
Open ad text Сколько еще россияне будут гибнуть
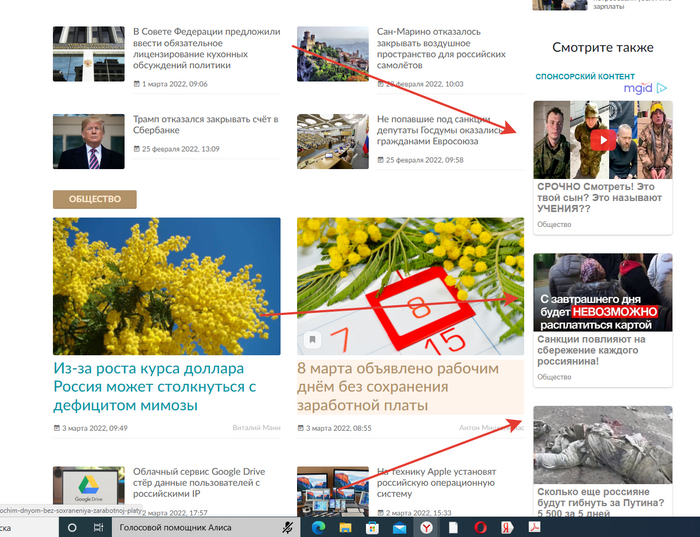[600, 503]
